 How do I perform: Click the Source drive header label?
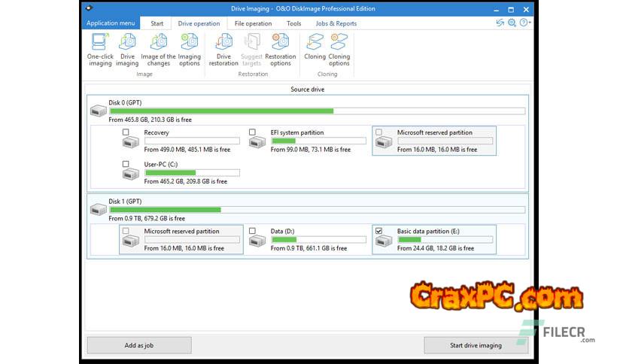click(x=307, y=89)
